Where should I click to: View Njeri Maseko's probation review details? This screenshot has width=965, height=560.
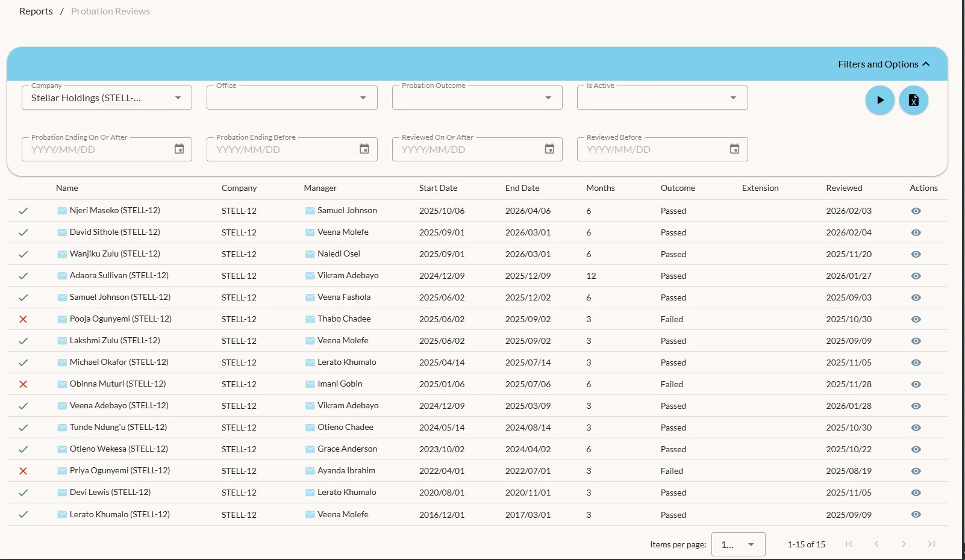[x=916, y=211]
